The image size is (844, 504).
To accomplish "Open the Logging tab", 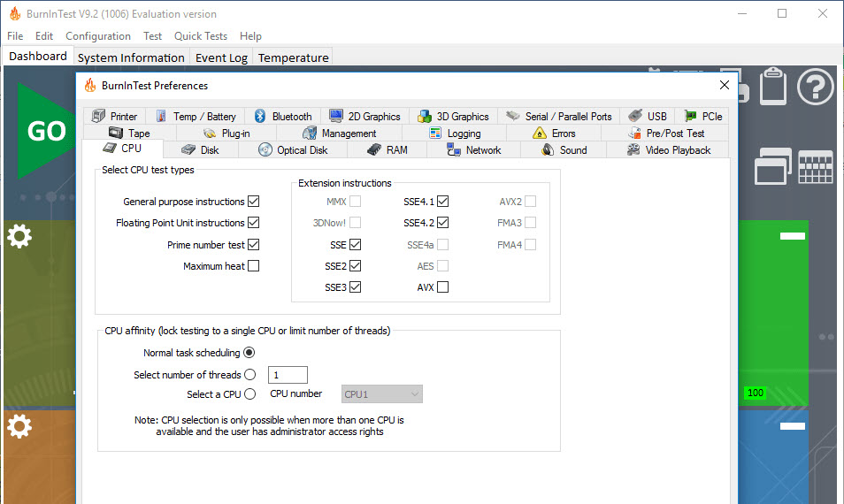I will pyautogui.click(x=455, y=133).
